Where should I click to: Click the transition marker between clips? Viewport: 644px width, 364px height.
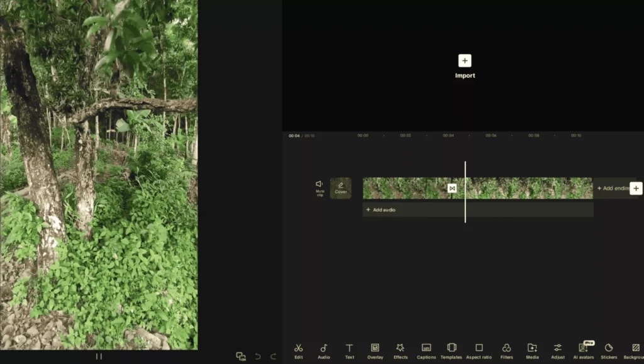452,188
